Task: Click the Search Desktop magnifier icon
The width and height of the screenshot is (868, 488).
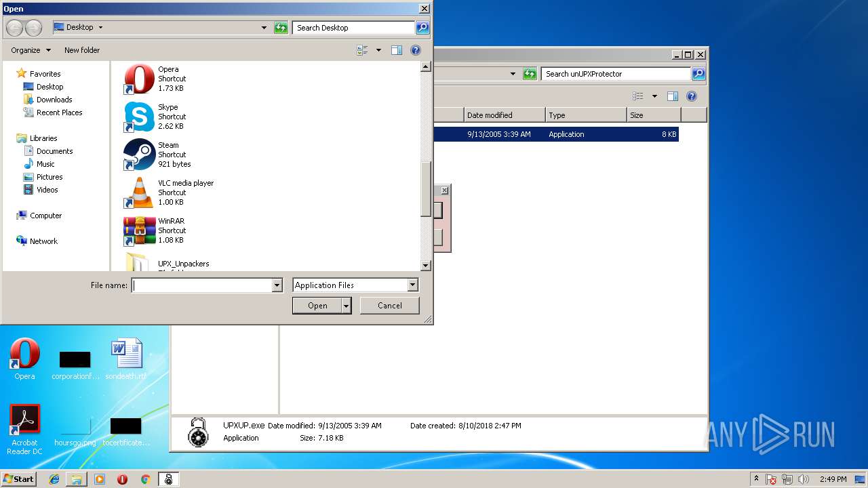Action: click(x=422, y=28)
